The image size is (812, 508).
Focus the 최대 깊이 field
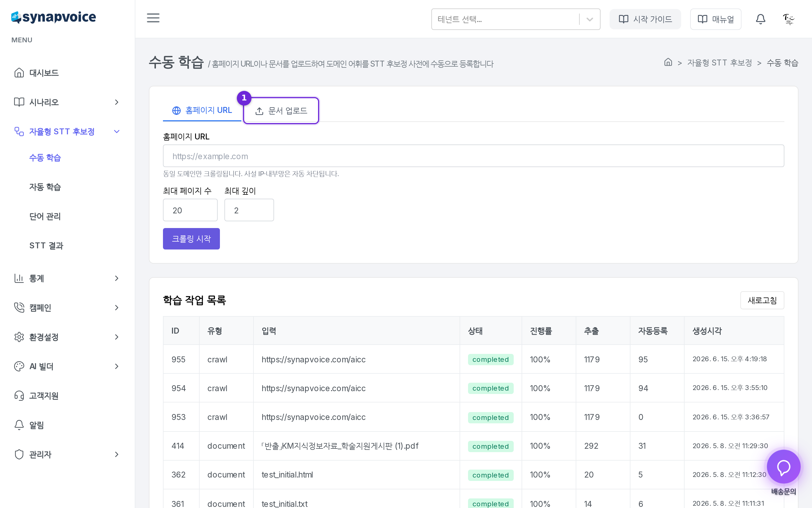[x=249, y=210]
